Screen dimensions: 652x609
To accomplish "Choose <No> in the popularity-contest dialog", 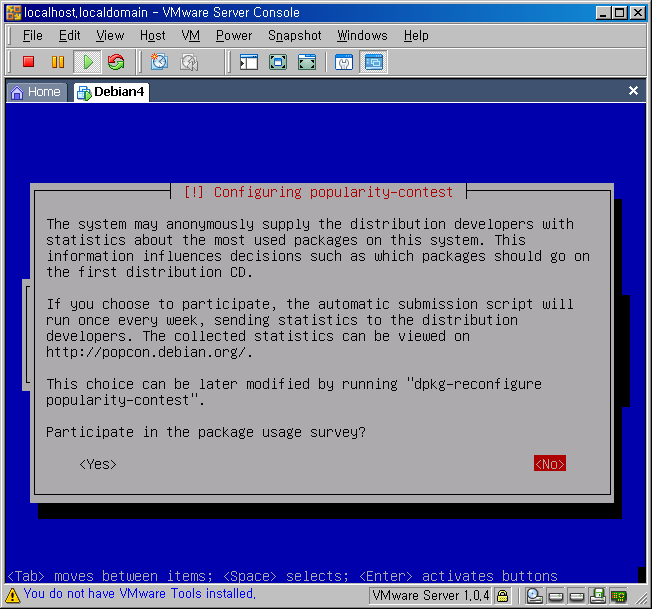I will pos(549,464).
